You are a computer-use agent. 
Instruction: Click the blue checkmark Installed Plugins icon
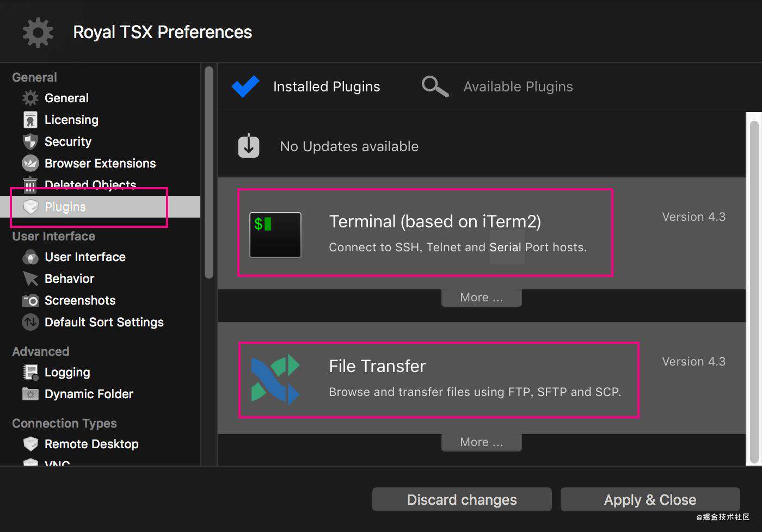(x=245, y=86)
